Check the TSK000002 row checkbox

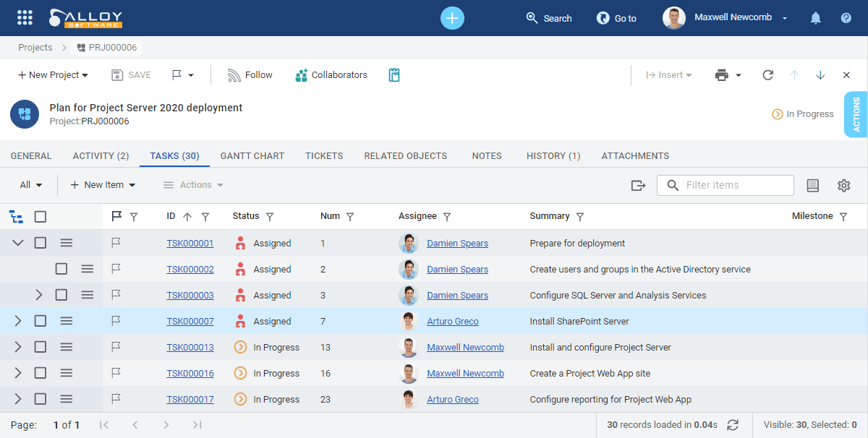61,269
